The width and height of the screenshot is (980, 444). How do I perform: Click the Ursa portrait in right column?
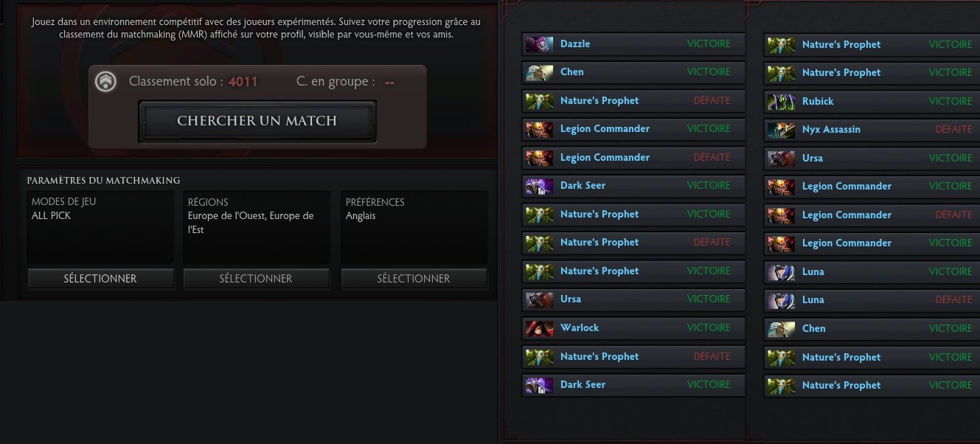coord(781,159)
